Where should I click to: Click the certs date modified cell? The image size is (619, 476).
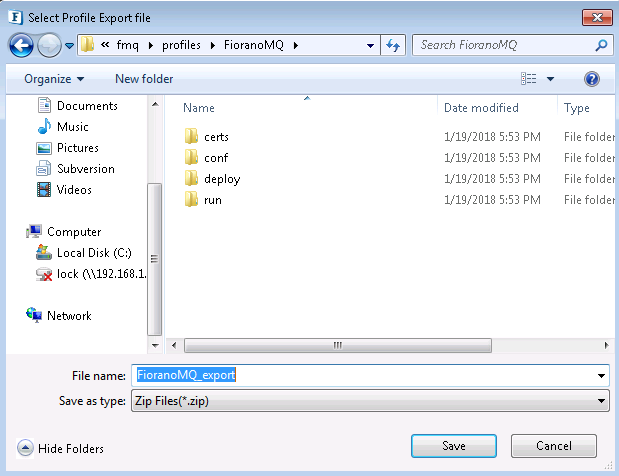(x=492, y=137)
